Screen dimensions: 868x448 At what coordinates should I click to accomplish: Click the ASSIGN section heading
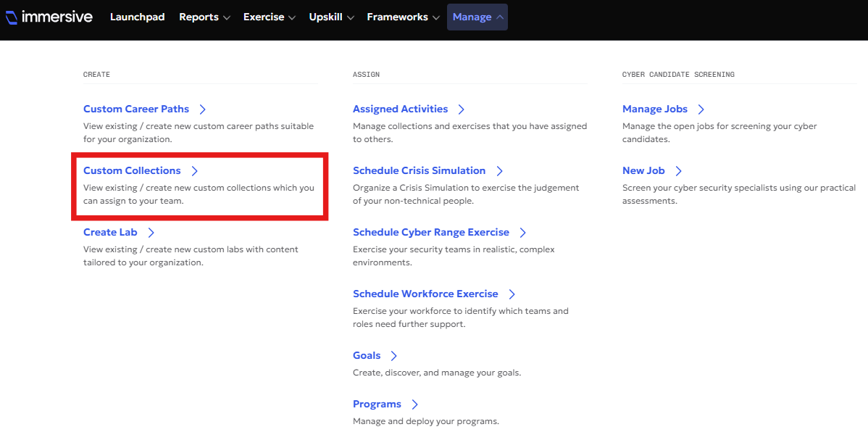click(x=366, y=74)
